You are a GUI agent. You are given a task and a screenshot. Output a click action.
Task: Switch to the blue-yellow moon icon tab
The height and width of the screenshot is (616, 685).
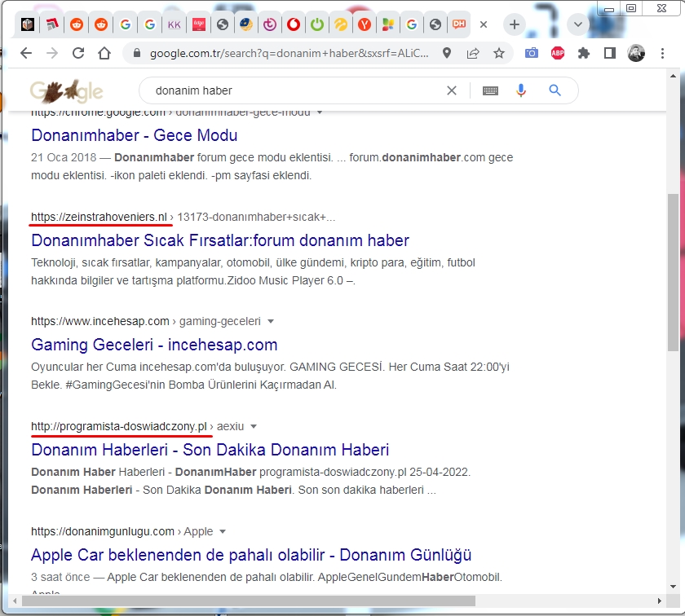click(246, 24)
